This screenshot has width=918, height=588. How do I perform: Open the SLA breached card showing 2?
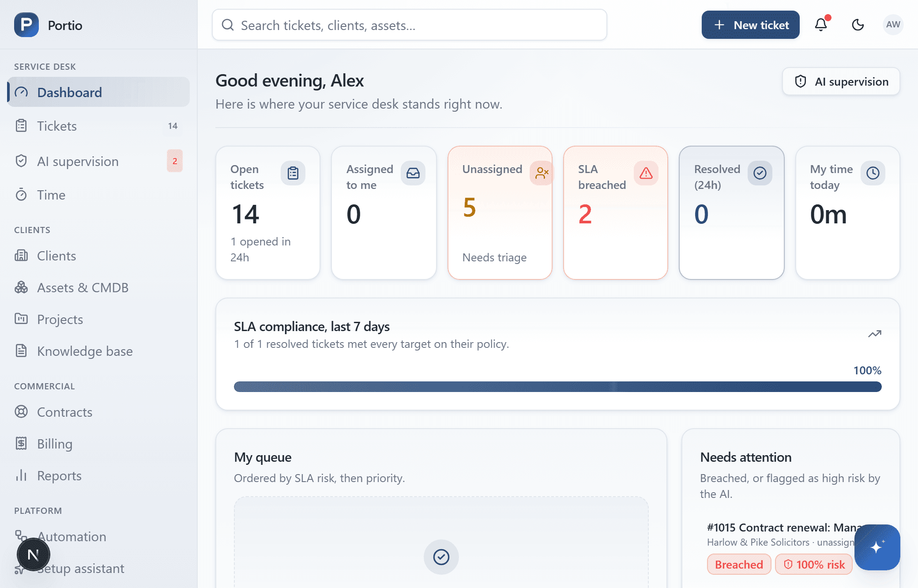[616, 213]
